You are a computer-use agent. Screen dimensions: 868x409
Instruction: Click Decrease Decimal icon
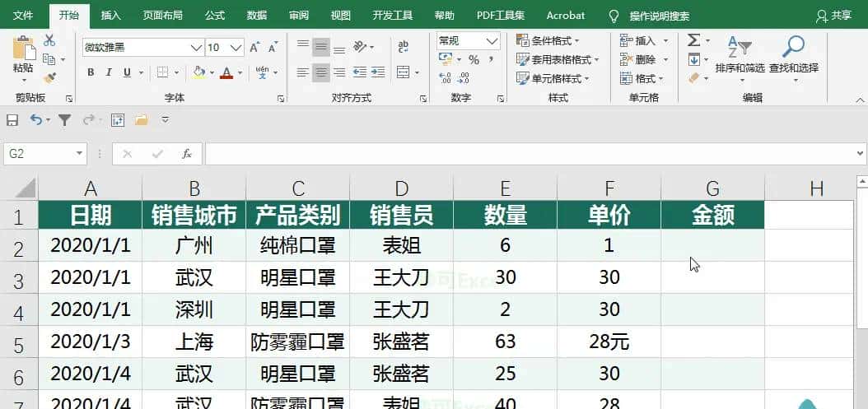pos(464,78)
